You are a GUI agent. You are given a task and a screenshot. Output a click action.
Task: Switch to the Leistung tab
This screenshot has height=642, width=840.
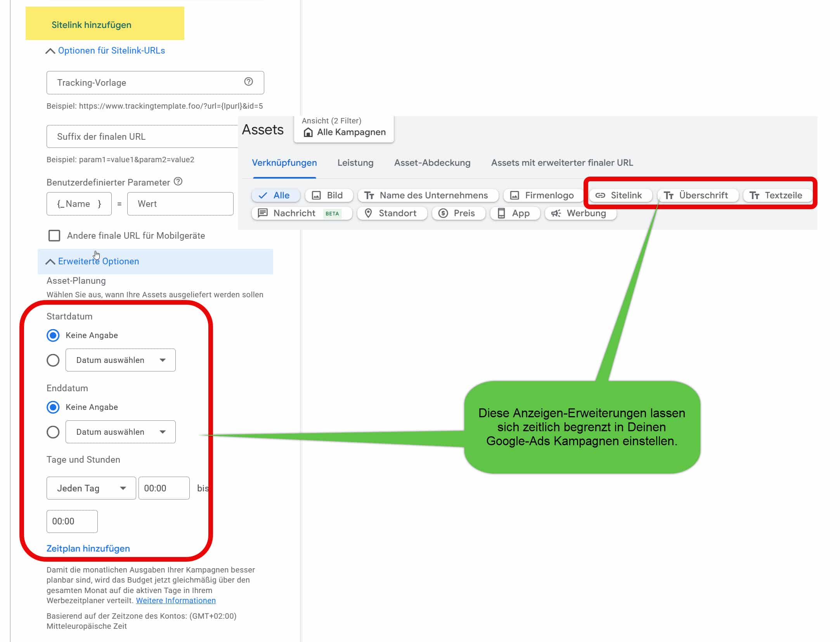coord(355,163)
